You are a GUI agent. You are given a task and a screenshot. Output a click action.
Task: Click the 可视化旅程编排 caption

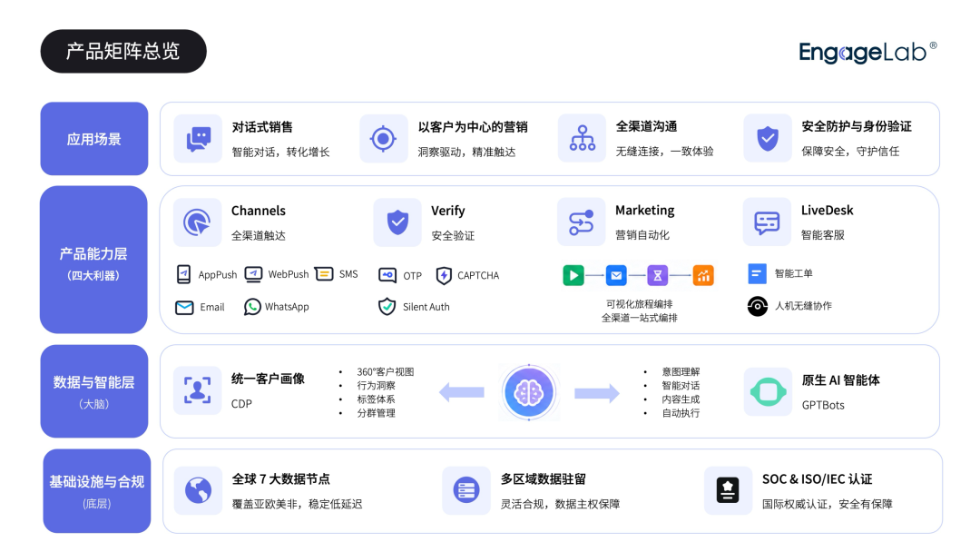640,304
